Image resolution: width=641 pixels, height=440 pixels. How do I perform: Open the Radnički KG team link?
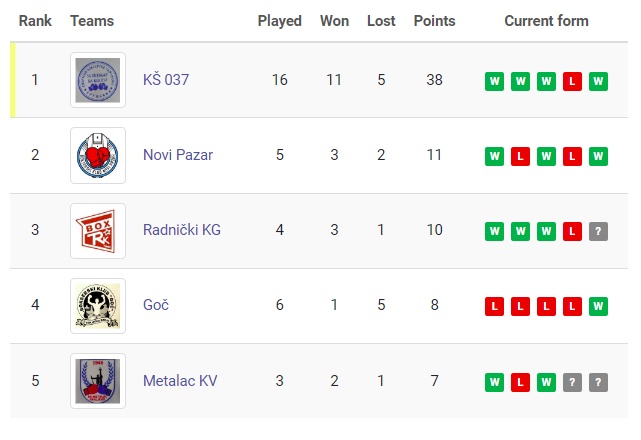pos(182,230)
